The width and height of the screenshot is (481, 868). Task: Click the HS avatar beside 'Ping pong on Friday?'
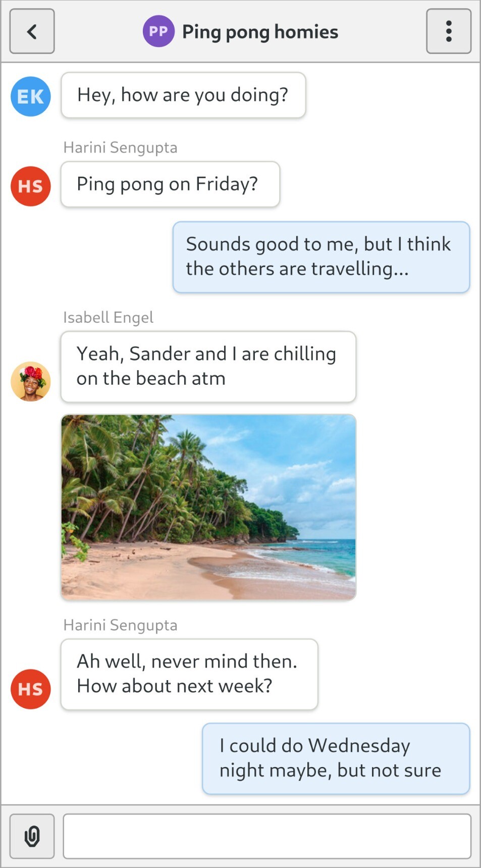point(31,186)
